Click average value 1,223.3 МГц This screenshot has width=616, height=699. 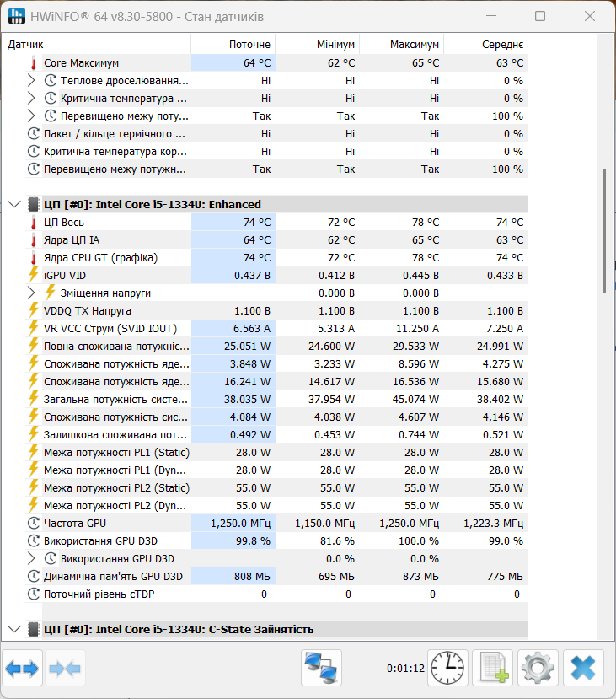pyautogui.click(x=494, y=523)
